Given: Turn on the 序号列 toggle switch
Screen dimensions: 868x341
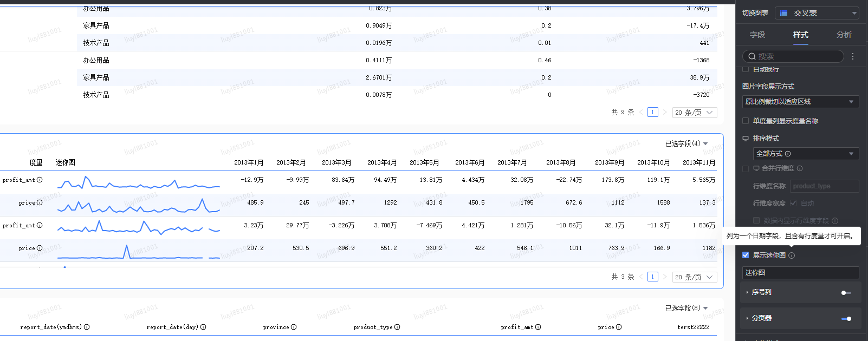Looking at the screenshot, I should pos(846,292).
